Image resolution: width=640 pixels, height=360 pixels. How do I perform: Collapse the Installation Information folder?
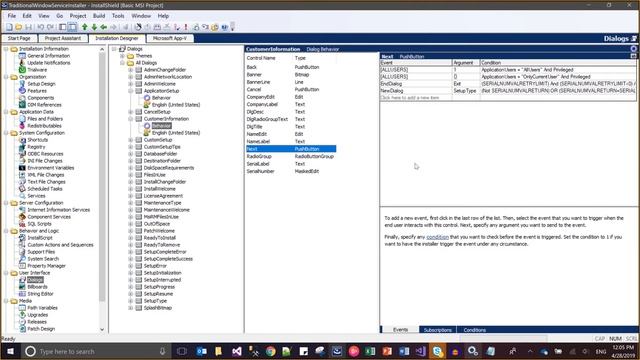[x=6, y=49]
